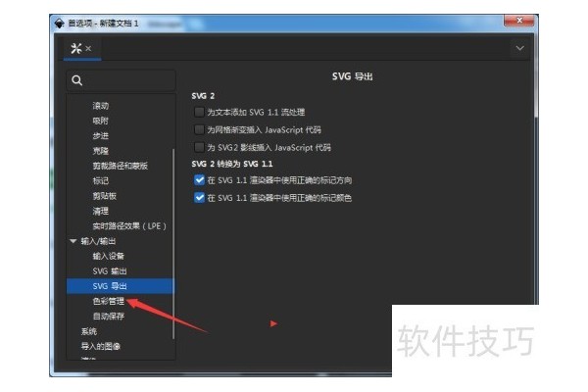Select SVG 输出 in the tree

(x=110, y=270)
